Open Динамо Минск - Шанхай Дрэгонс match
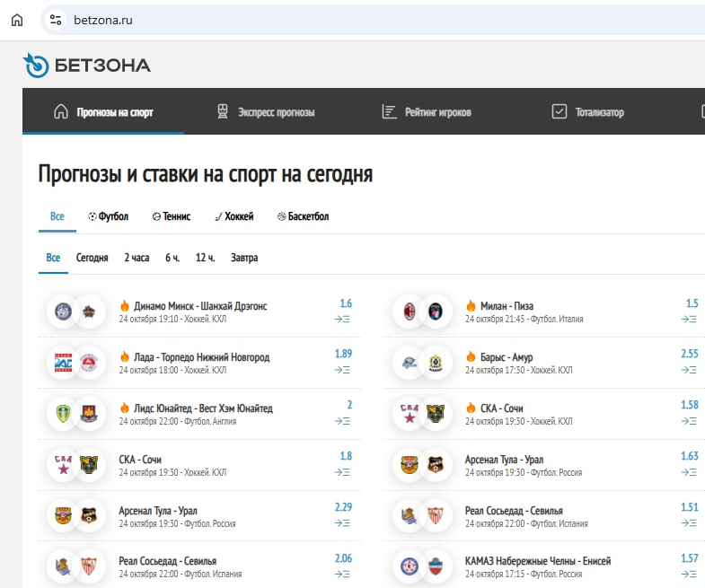This screenshot has height=588, width=705. (200, 306)
